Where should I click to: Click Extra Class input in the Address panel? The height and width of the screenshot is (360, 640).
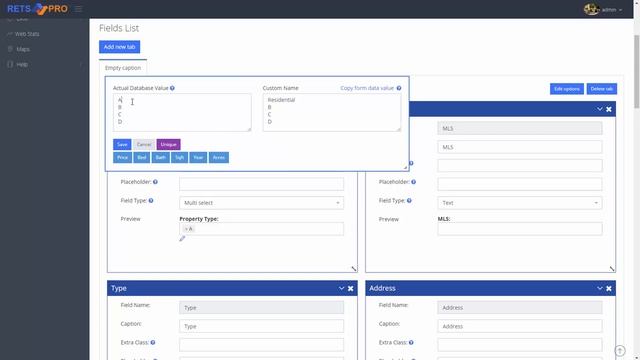click(520, 345)
